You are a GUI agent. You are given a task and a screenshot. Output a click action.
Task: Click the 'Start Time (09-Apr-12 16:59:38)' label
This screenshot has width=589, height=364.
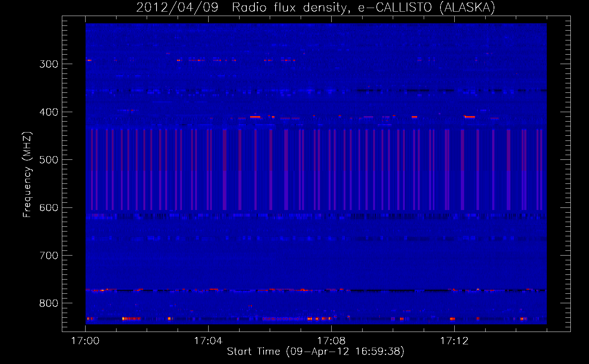(x=316, y=352)
